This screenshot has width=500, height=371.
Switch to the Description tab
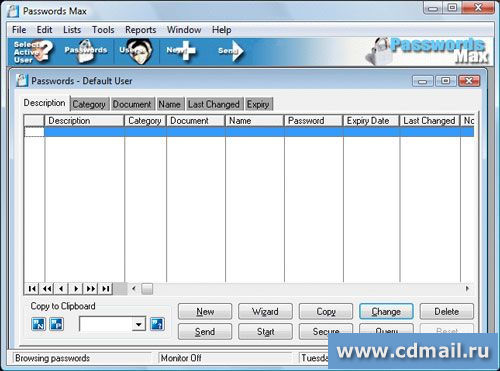(x=44, y=103)
